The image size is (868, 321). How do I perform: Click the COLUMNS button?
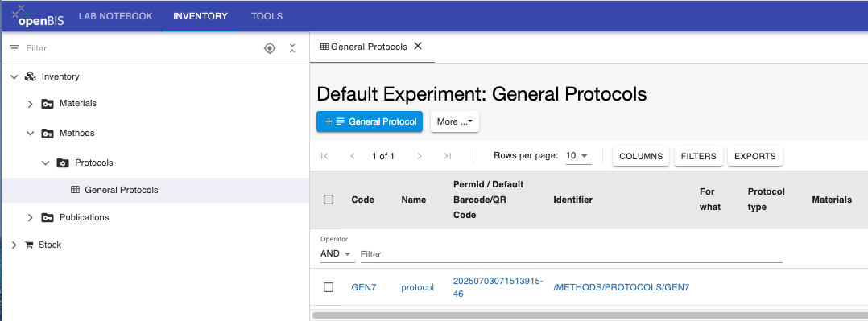click(x=641, y=156)
